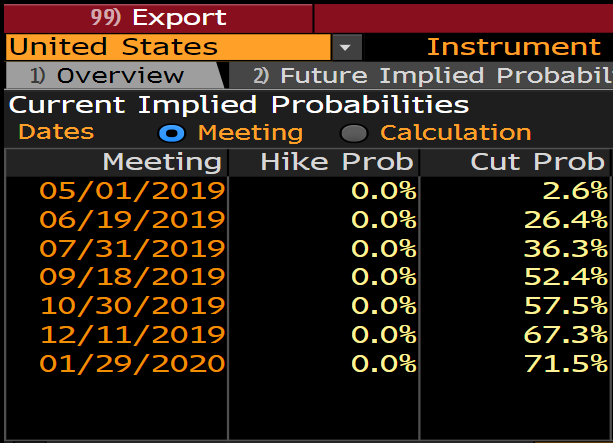
Task: Click the Instrument label
Action: (513, 47)
